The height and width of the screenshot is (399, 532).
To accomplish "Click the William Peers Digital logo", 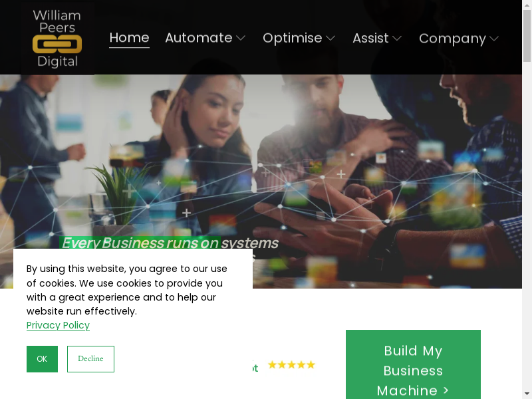I will point(57,39).
